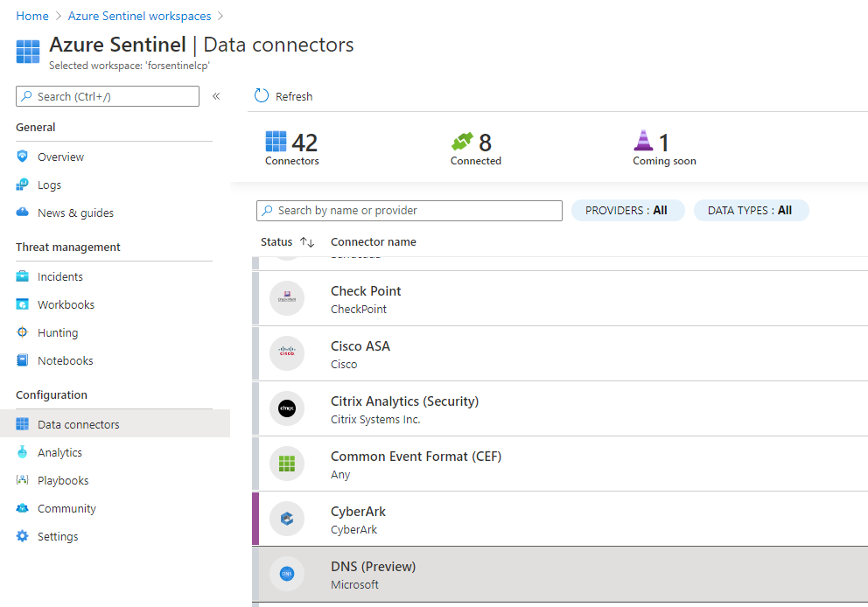Click the Microsoft provider text under DNS

pos(354,584)
